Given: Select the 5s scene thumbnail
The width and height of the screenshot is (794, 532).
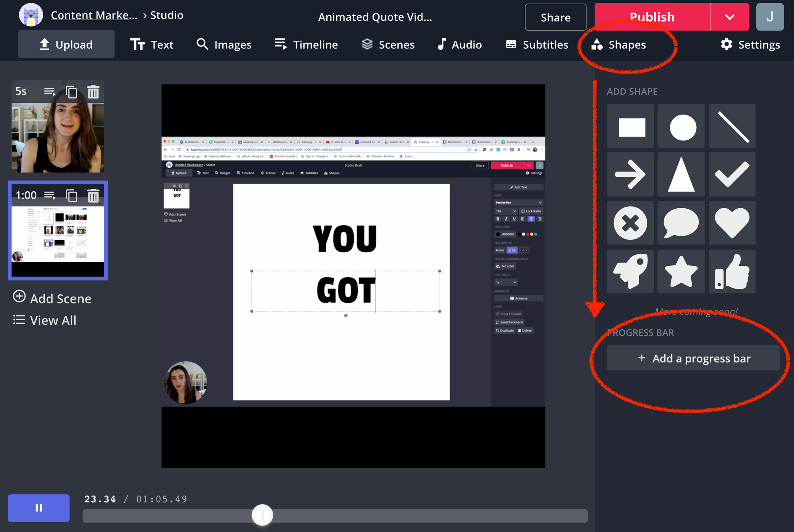Looking at the screenshot, I should (58, 137).
